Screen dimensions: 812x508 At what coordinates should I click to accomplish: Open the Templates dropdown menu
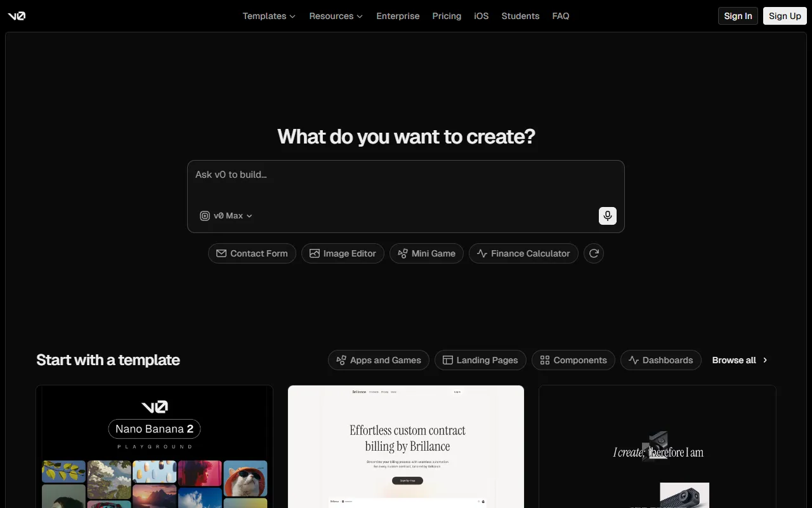point(268,16)
